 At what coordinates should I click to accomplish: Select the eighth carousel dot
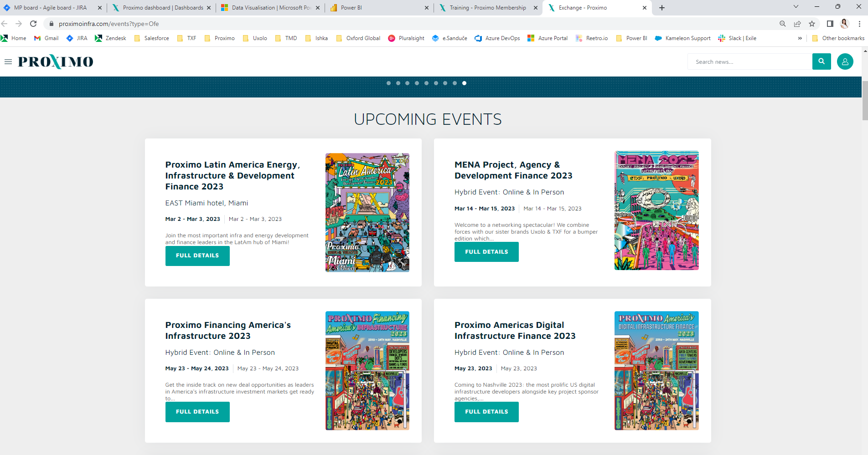click(x=455, y=83)
